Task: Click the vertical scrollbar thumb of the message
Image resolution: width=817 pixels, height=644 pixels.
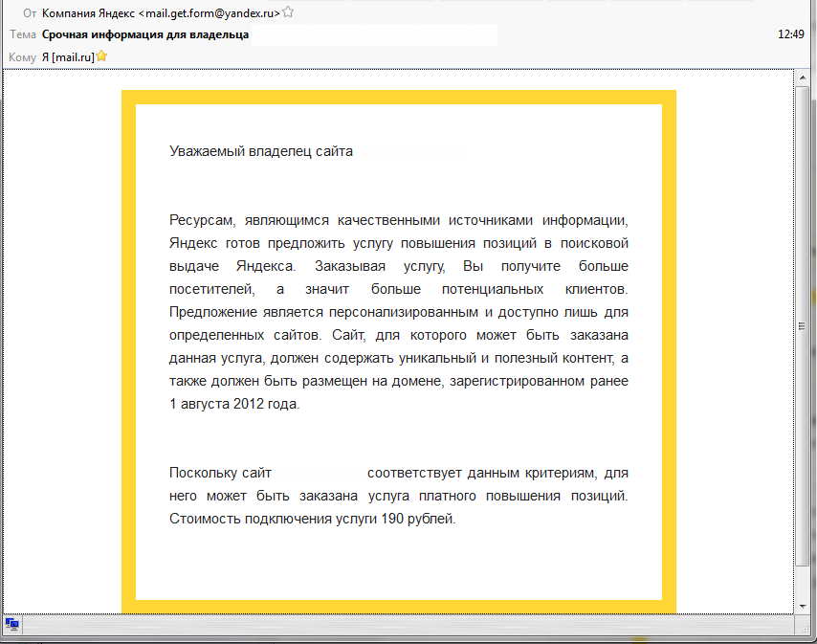Action: [x=802, y=326]
